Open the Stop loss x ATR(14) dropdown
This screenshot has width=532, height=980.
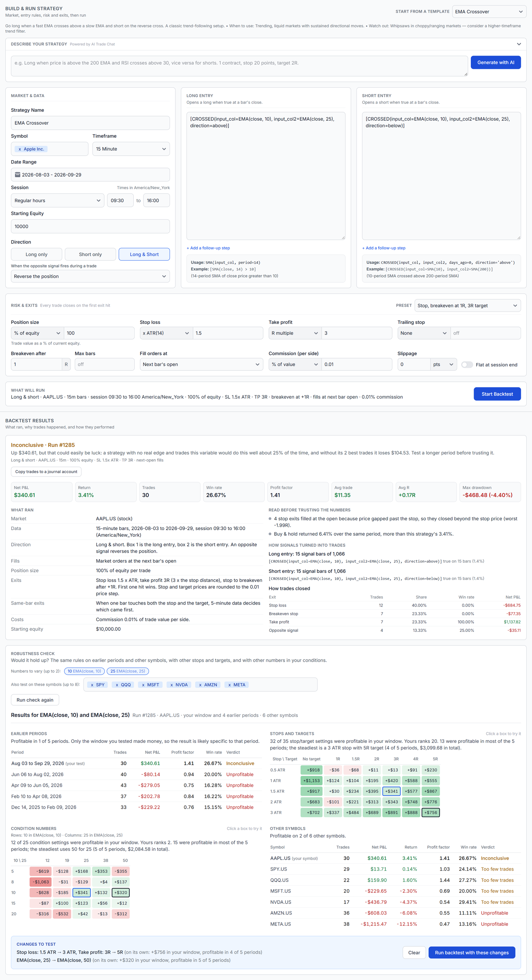pyautogui.click(x=166, y=333)
